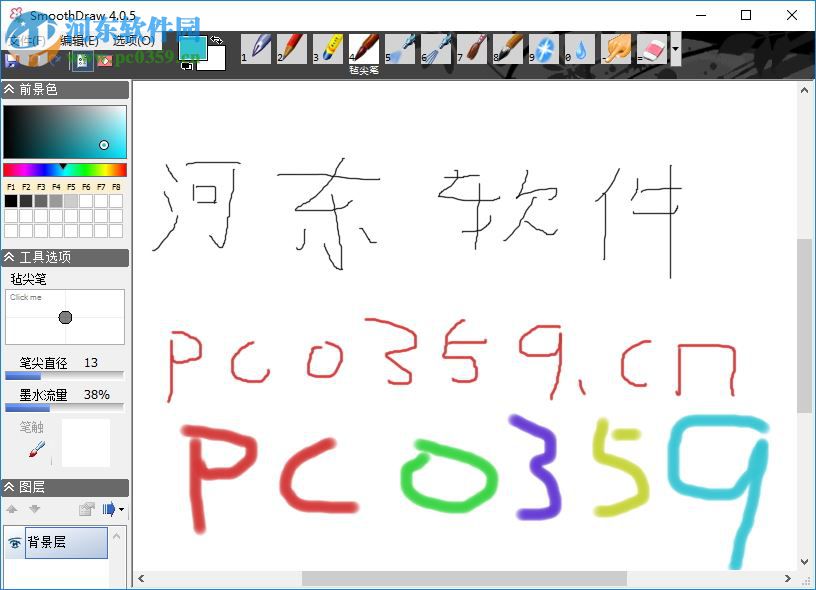Select the paintbrush tool numbered 7
The image size is (816, 590).
click(473, 46)
